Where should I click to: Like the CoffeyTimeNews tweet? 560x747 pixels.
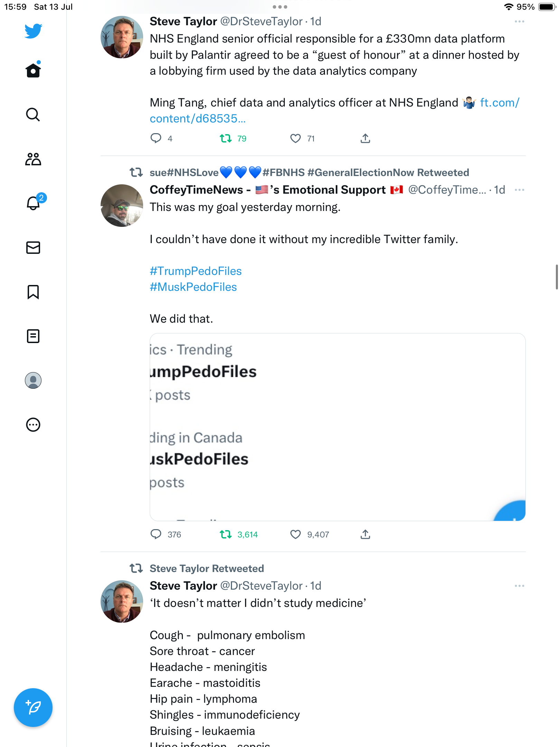coord(296,535)
